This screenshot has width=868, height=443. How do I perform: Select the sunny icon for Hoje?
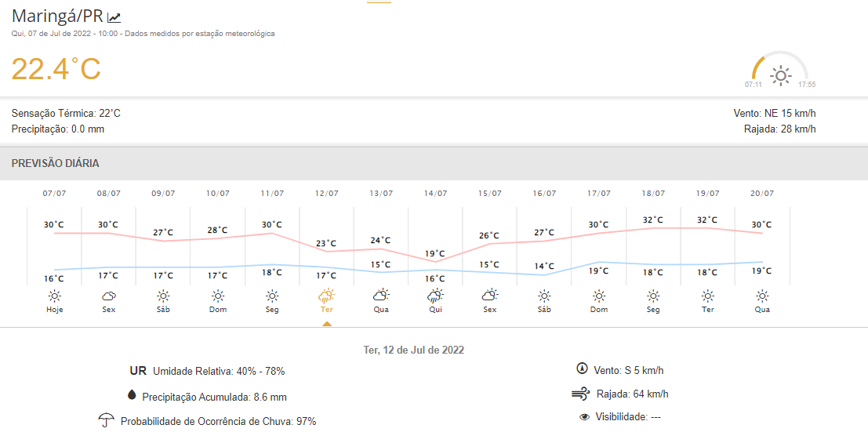point(54,296)
